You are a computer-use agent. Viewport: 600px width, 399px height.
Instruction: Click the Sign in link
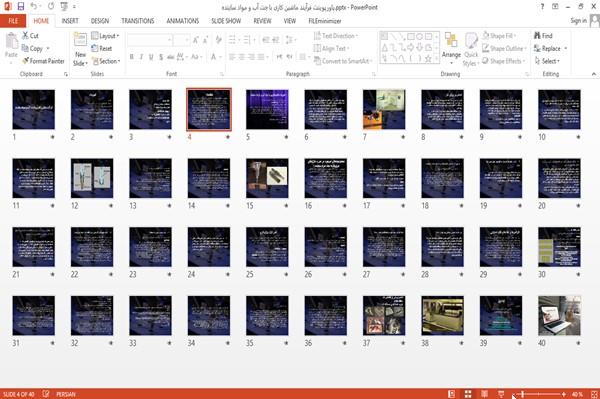(578, 21)
